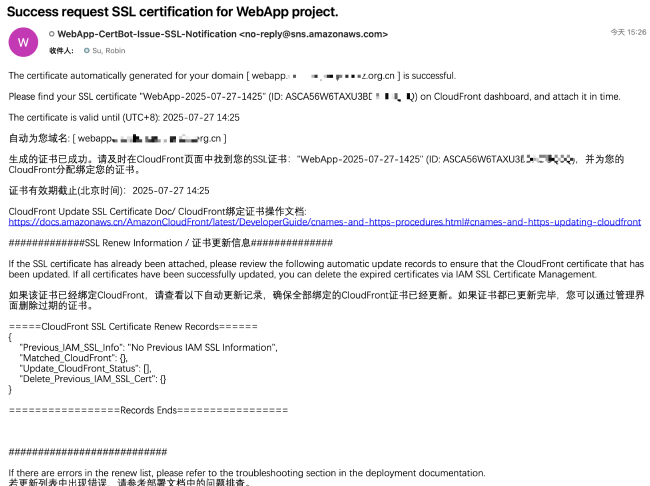The height and width of the screenshot is (486, 650).
Task: Click the CloudFront SSL Certificate Renew Records header
Action: coord(133,326)
